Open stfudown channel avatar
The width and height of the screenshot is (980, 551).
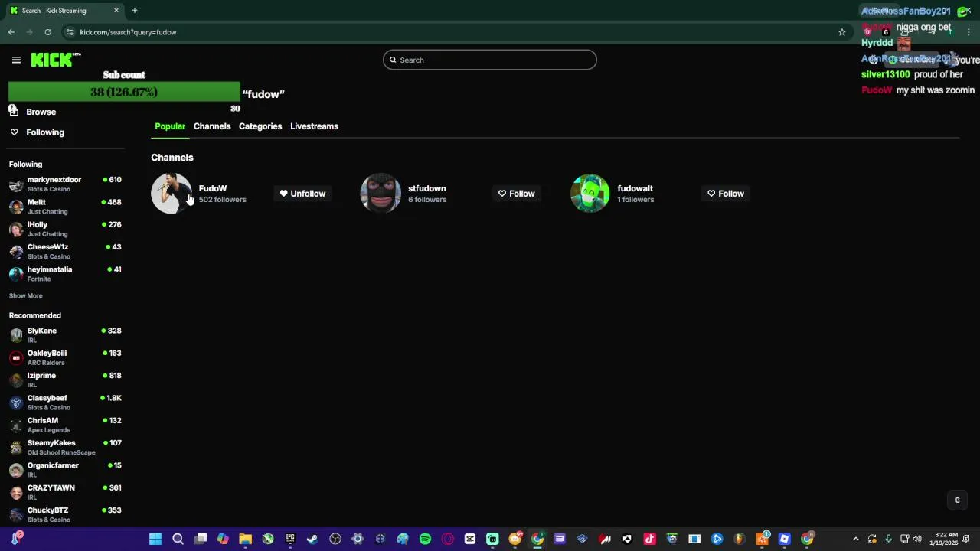[381, 194]
